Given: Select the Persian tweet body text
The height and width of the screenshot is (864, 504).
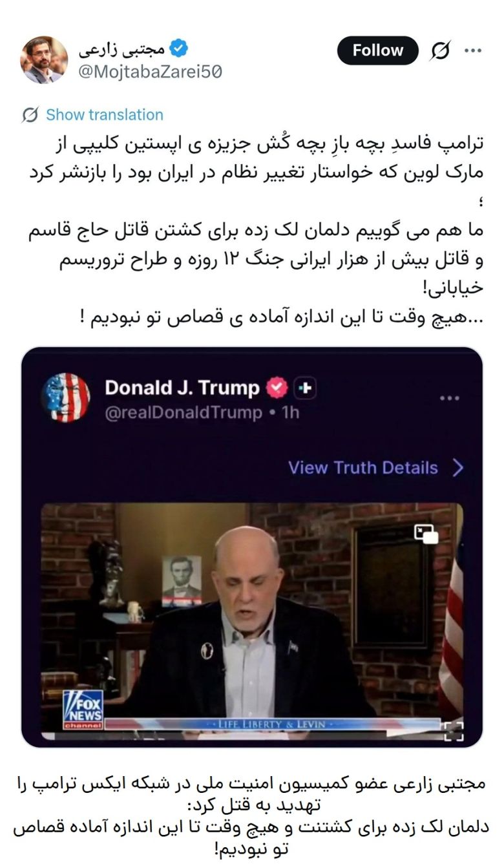Looking at the screenshot, I should pos(257,231).
